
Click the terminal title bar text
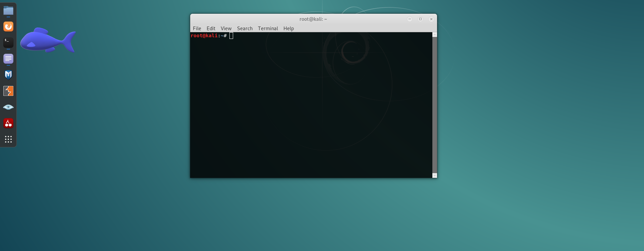tap(313, 19)
